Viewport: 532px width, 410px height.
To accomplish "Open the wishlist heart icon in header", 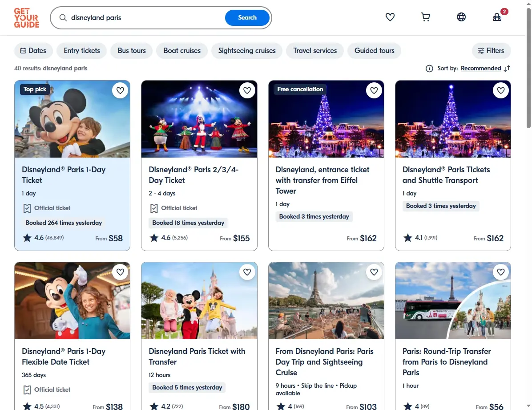I will (390, 17).
